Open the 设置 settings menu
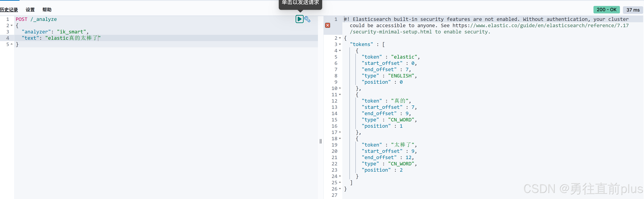 point(30,10)
